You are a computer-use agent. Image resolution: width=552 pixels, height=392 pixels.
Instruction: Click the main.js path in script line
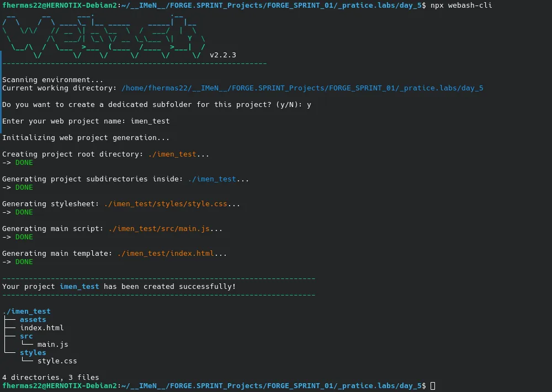(x=159, y=229)
